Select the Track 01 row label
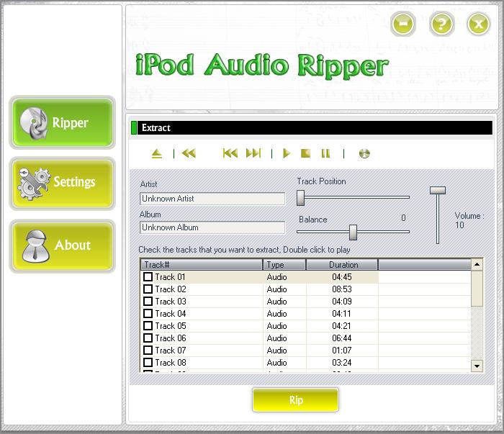The height and width of the screenshot is (434, 504). pyautogui.click(x=170, y=277)
